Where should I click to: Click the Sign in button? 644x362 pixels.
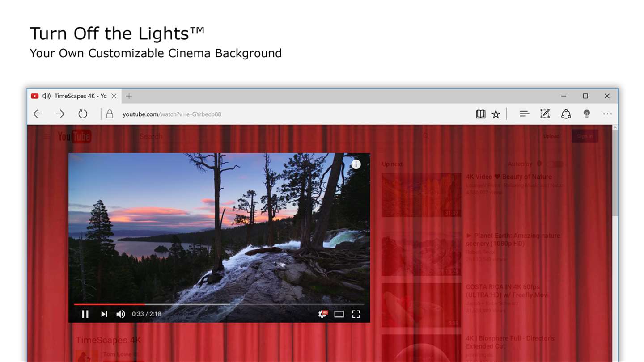585,136
